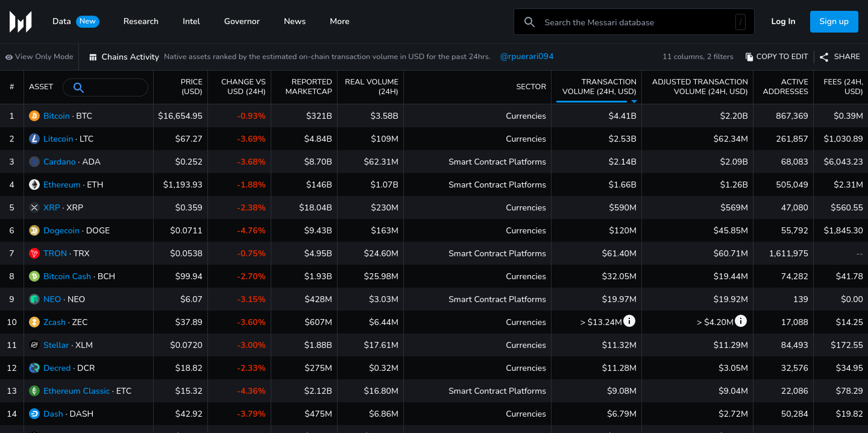Click the Cardano coin icon
The image size is (868, 433).
coord(34,162)
